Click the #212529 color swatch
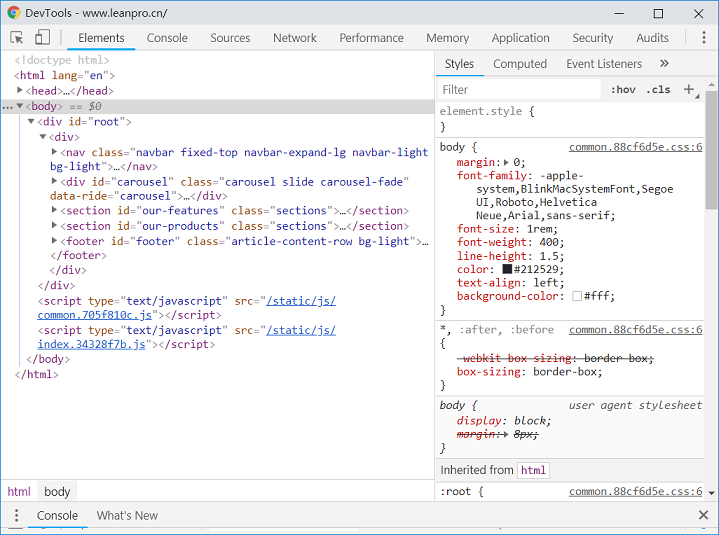 pyautogui.click(x=507, y=269)
